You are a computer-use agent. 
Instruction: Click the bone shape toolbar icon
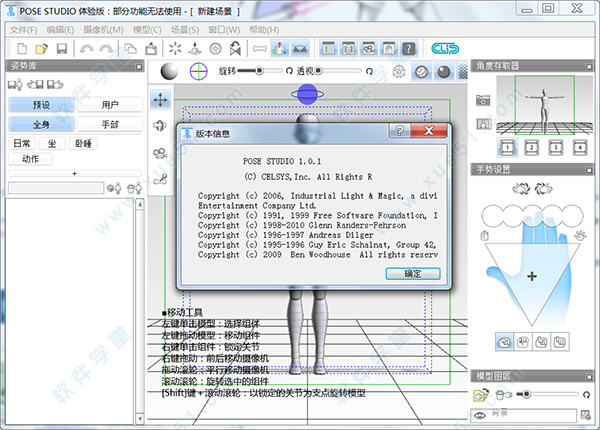pyautogui.click(x=260, y=49)
